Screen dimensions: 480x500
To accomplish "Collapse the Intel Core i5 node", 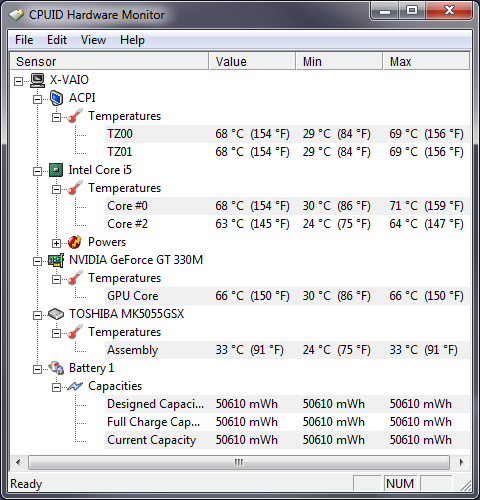I will pyautogui.click(x=37, y=171).
